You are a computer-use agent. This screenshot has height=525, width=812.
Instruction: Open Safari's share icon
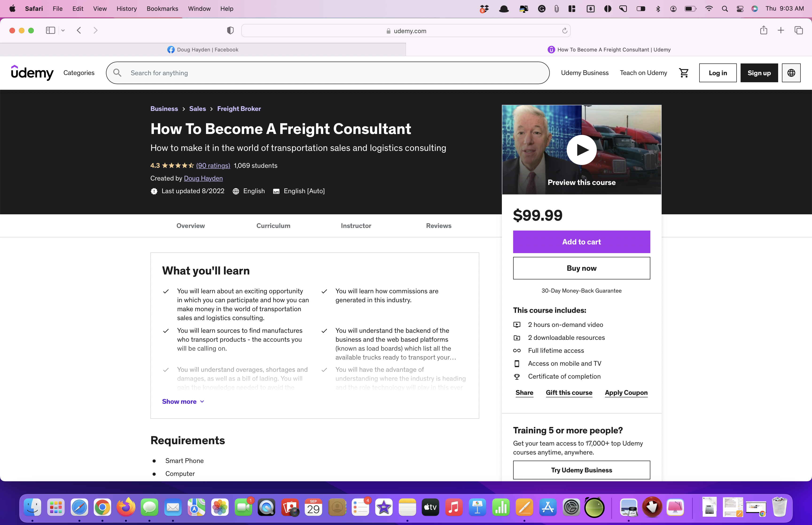[x=763, y=30]
